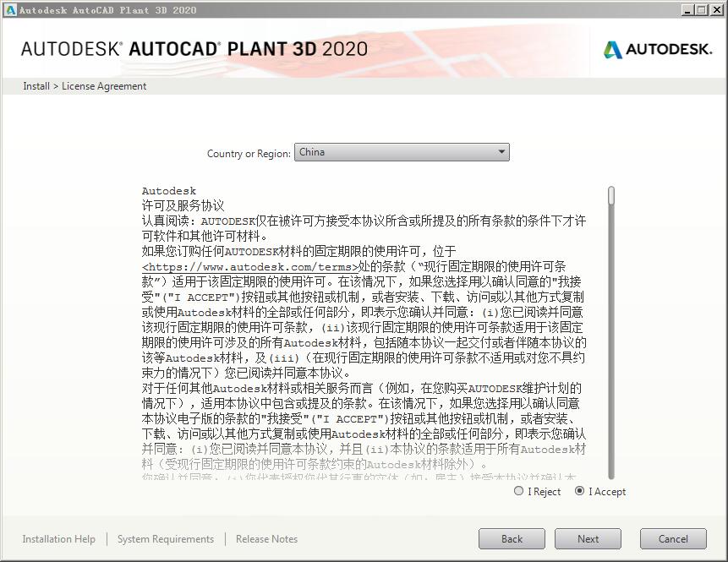Open the Release Notes link
Image resolution: width=728 pixels, height=562 pixels.
[x=266, y=539]
